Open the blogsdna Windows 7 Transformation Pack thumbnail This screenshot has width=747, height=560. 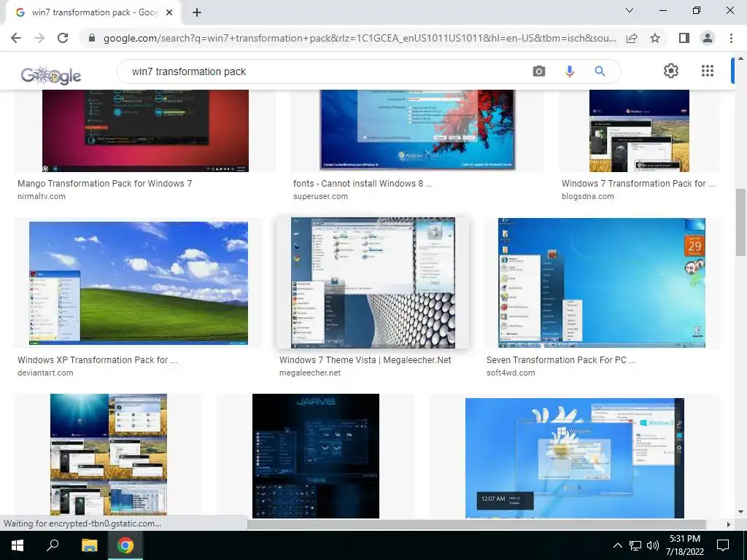639,131
